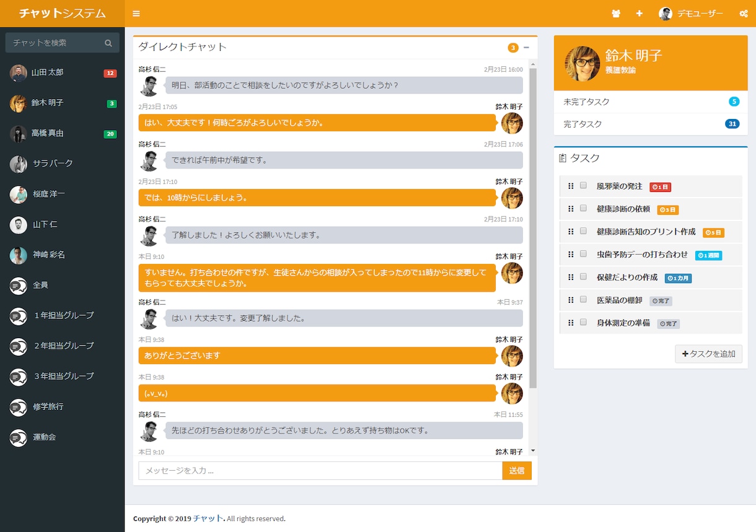Click the 完了 badge on 医薬品の棚卸
Image resolution: width=756 pixels, height=532 pixels.
(x=661, y=301)
